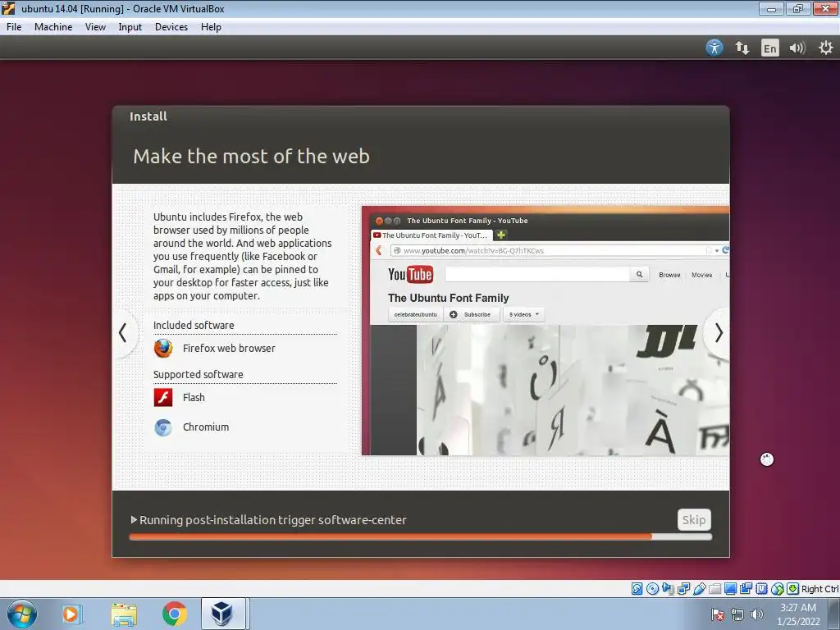
Task: Click the search magnifier in YouTube slideshow image
Action: [639, 274]
